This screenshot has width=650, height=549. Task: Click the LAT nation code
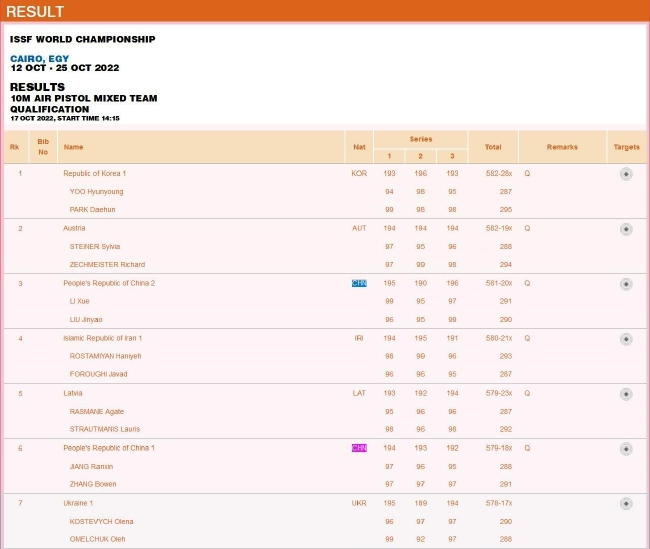(359, 393)
